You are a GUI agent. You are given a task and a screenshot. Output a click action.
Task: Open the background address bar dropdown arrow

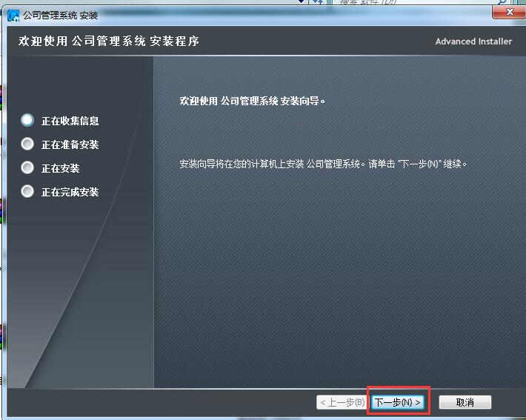(x=301, y=2)
